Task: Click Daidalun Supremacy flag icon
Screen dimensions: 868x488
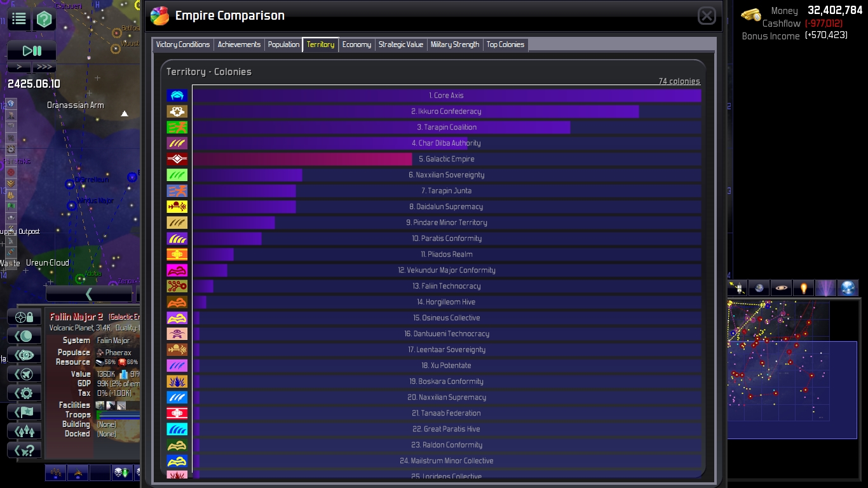Action: (x=177, y=207)
